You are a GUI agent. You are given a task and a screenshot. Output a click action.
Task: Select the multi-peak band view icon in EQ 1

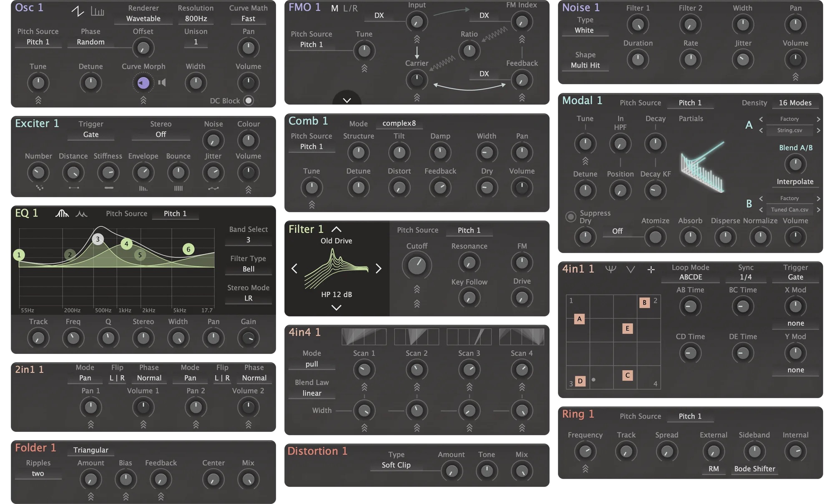pyautogui.click(x=81, y=214)
